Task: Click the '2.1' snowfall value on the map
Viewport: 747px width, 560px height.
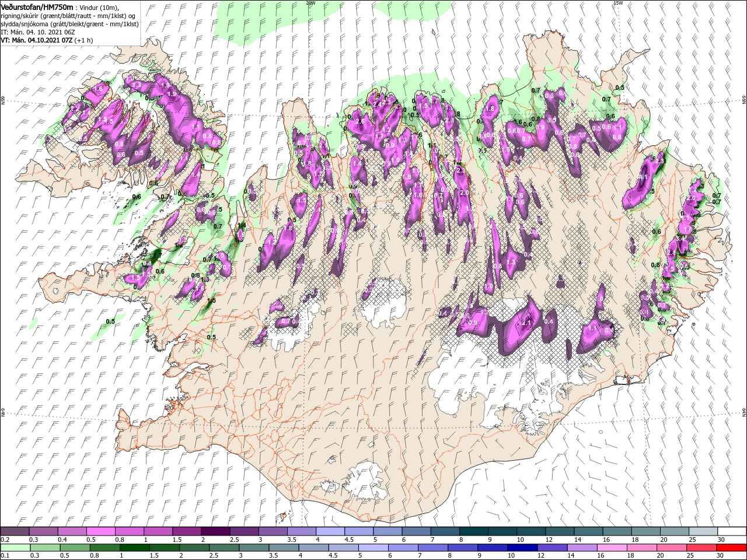Action: [x=526, y=323]
